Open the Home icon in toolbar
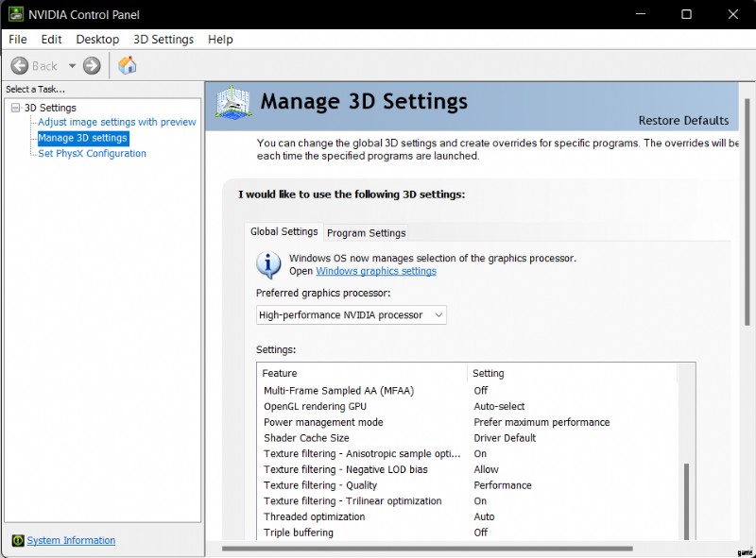This screenshot has height=558, width=756. (x=128, y=65)
